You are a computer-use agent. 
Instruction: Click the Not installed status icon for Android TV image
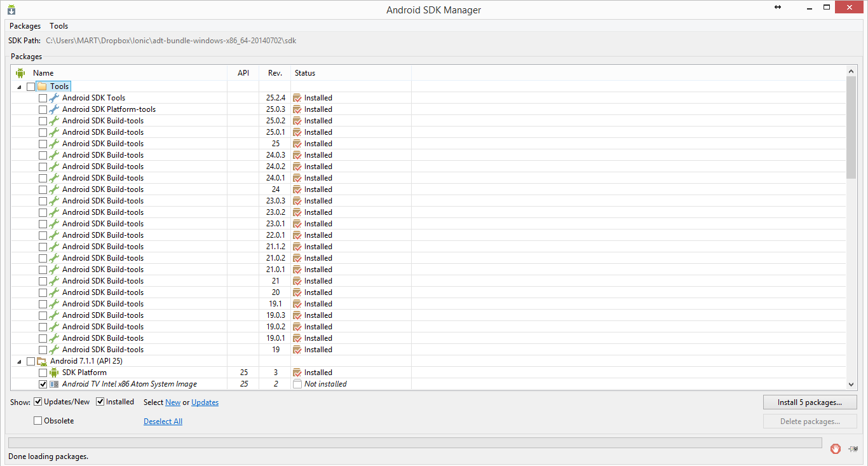[297, 384]
